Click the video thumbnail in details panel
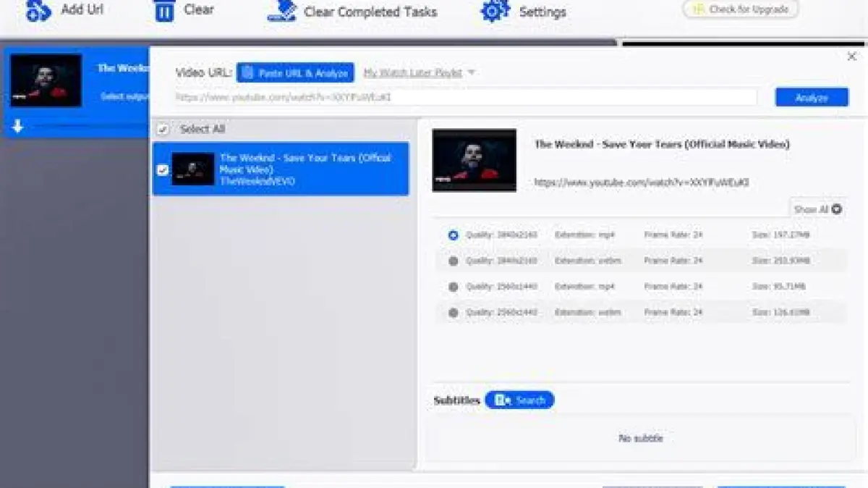The height and width of the screenshot is (488, 868). (x=475, y=160)
